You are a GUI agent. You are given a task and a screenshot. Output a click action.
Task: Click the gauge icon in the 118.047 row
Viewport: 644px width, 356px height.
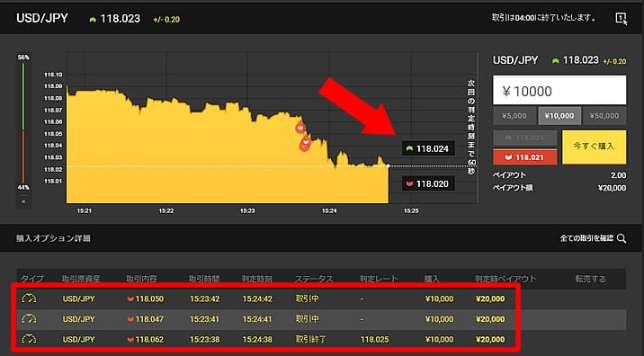point(29,318)
